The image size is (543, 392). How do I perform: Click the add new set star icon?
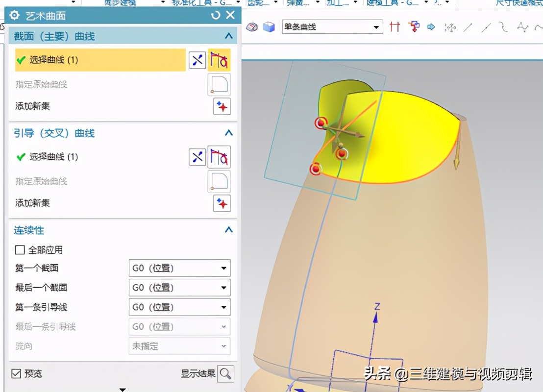tap(222, 106)
